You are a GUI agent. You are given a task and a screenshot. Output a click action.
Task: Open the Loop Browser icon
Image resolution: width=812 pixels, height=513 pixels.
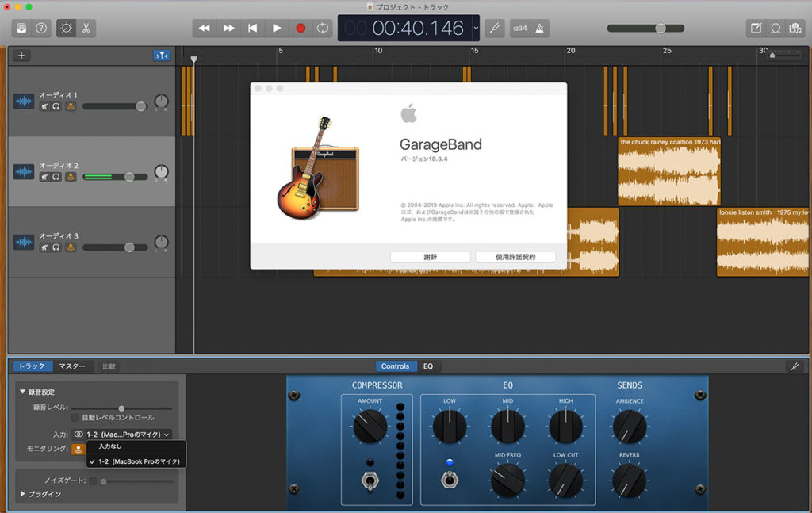(x=775, y=28)
